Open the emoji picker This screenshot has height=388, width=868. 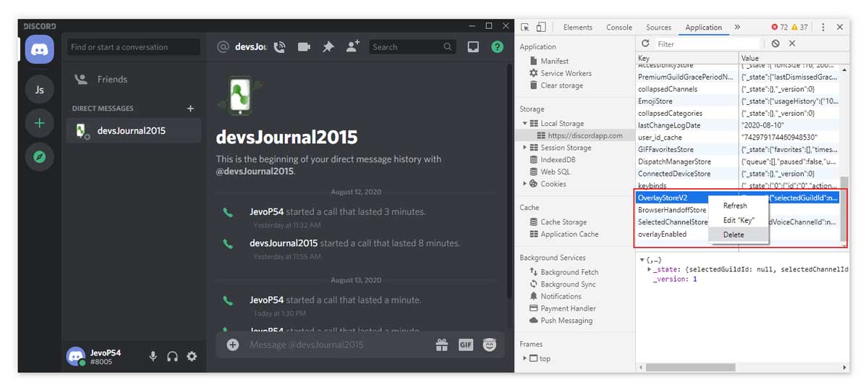click(x=490, y=345)
